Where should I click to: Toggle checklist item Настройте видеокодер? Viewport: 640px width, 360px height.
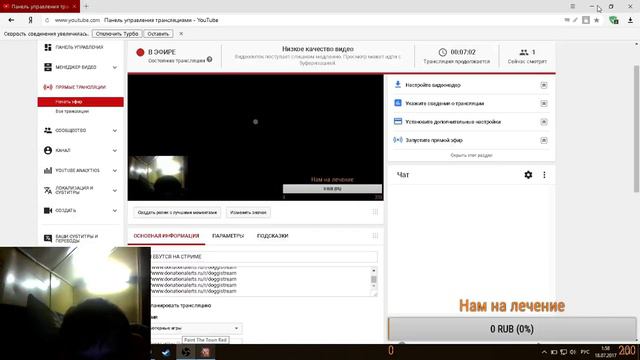[x=544, y=85]
